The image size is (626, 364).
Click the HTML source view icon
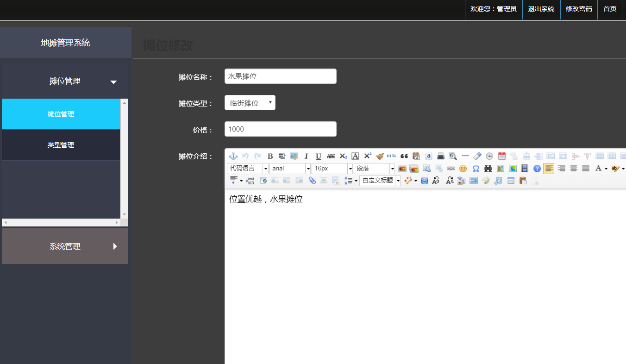coord(391,156)
